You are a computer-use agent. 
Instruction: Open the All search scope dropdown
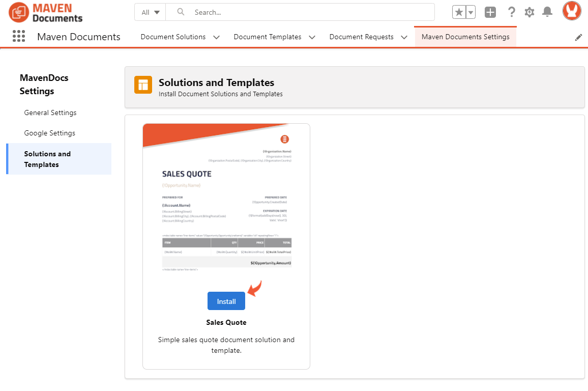(150, 12)
